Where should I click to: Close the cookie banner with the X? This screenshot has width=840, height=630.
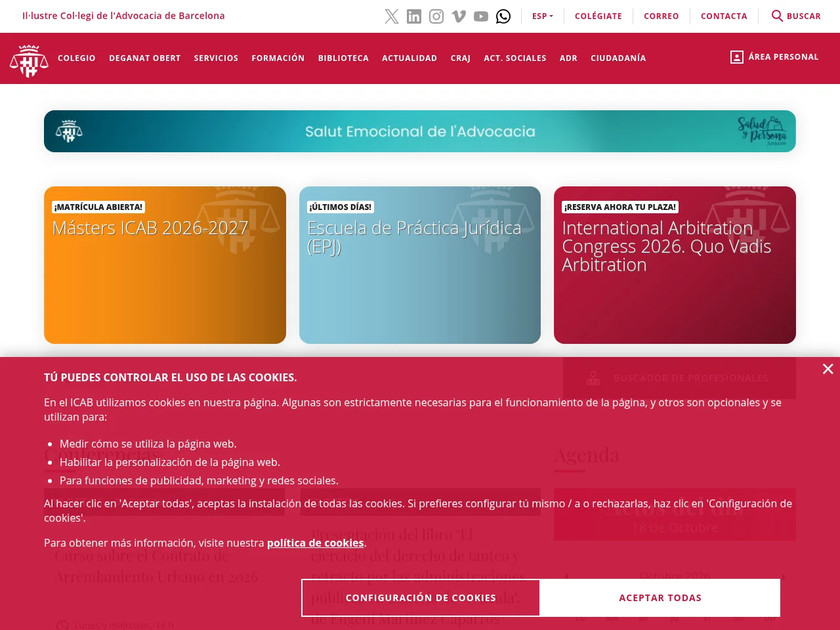tap(828, 369)
